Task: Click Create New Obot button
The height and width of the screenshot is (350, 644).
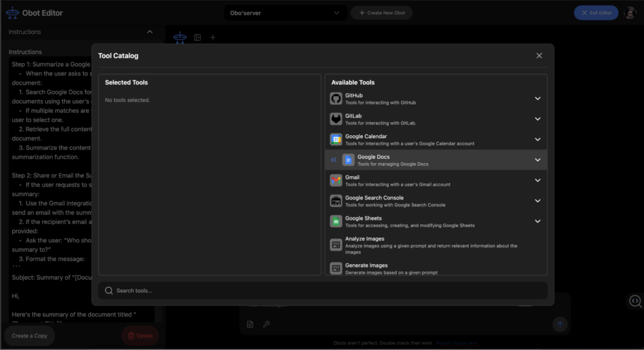Action: [x=382, y=13]
